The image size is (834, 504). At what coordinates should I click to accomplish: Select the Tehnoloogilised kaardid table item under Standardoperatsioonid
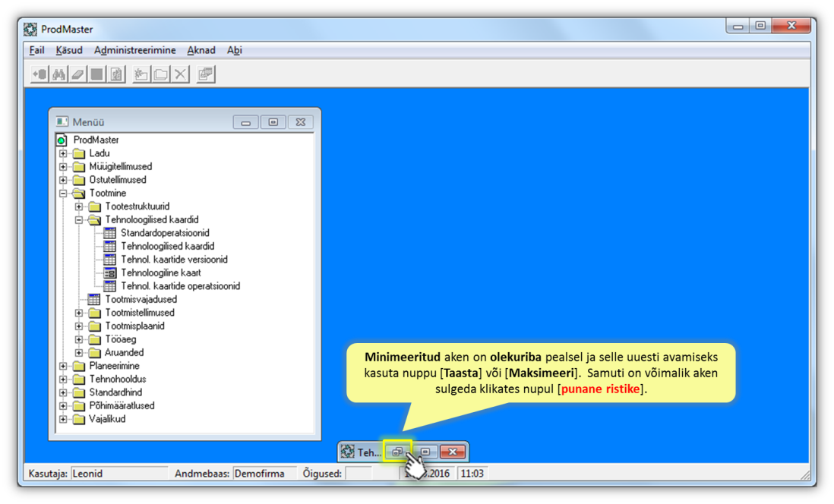[x=168, y=246]
